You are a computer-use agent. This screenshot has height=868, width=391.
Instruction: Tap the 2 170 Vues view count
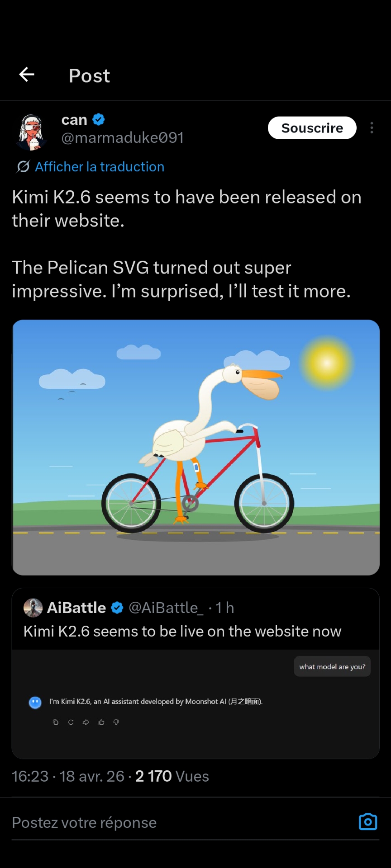click(172, 776)
